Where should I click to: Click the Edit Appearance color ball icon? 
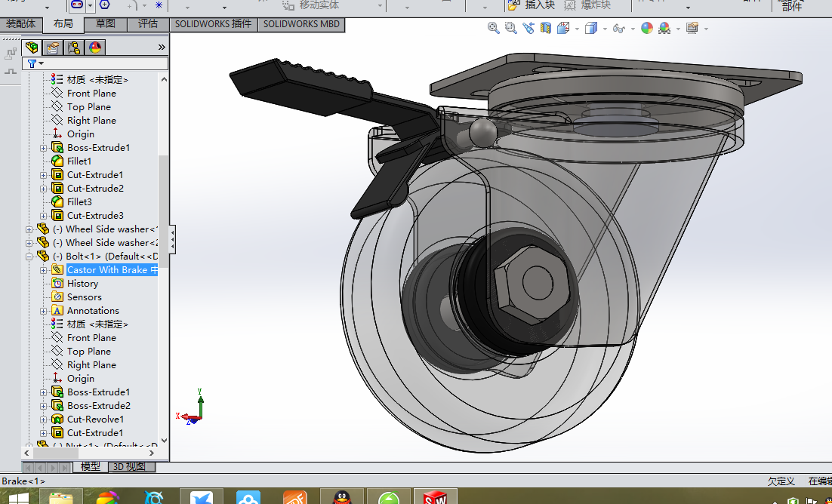(x=647, y=28)
